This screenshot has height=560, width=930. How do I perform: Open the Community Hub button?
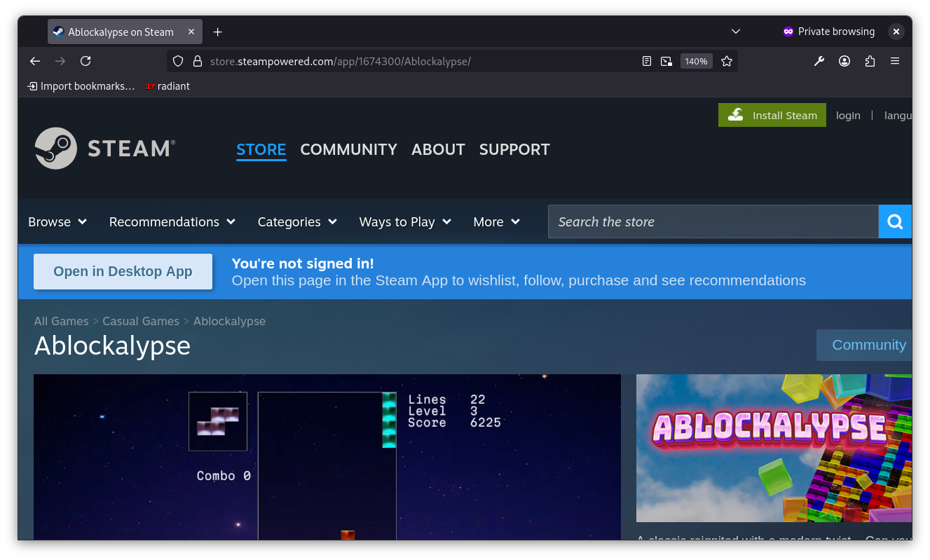tap(864, 345)
